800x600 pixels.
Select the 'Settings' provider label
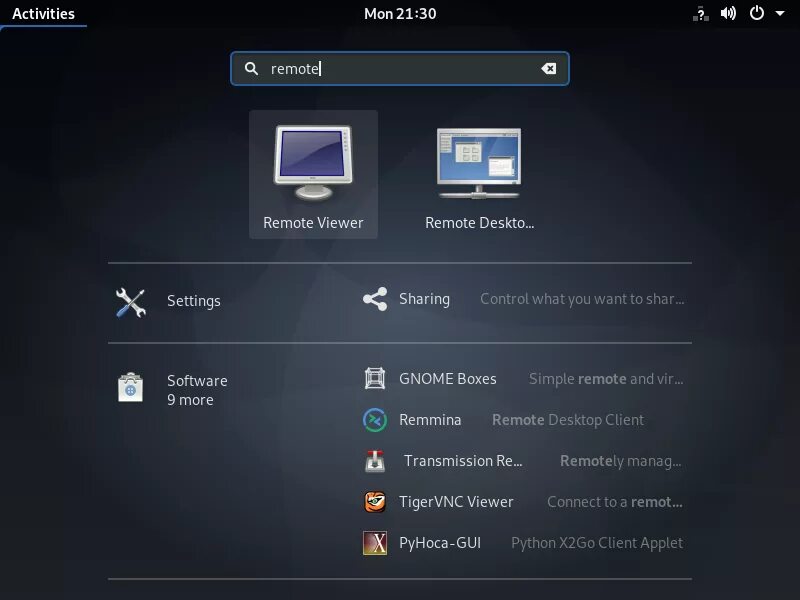[194, 301]
